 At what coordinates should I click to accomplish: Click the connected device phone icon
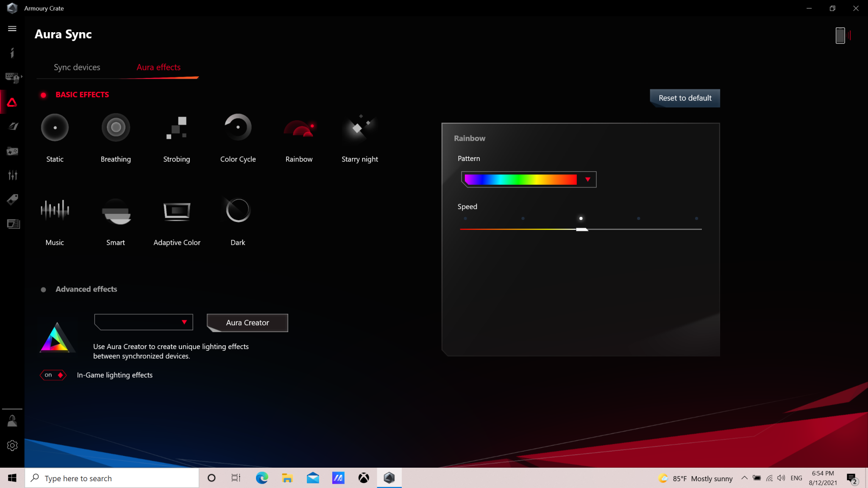click(x=840, y=36)
